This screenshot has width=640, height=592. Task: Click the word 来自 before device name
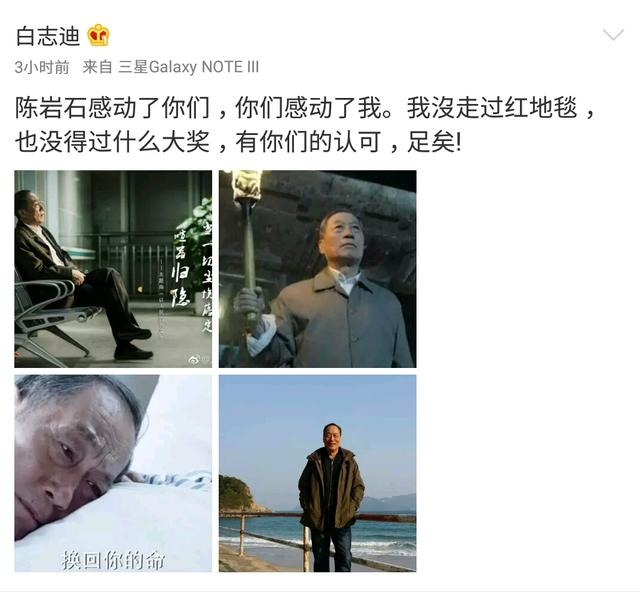97,67
